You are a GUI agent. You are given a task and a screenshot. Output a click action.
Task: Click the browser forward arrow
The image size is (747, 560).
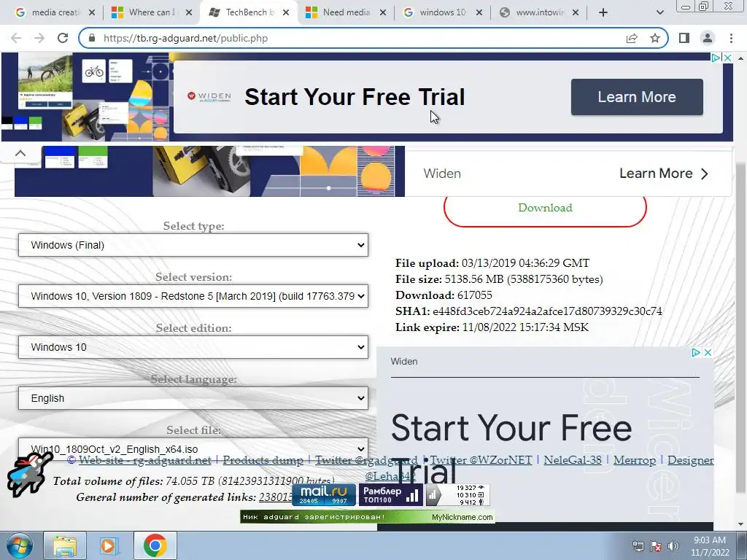(x=39, y=38)
